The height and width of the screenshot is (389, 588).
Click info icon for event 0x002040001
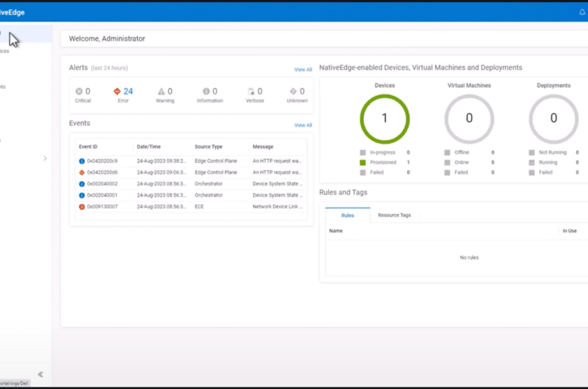pyautogui.click(x=81, y=195)
